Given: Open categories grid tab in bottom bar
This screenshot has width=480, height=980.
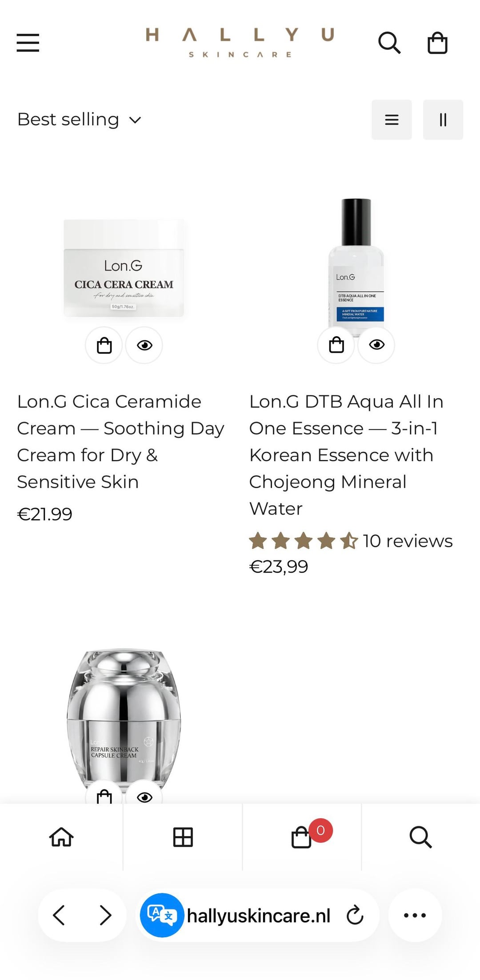Looking at the screenshot, I should point(183,837).
